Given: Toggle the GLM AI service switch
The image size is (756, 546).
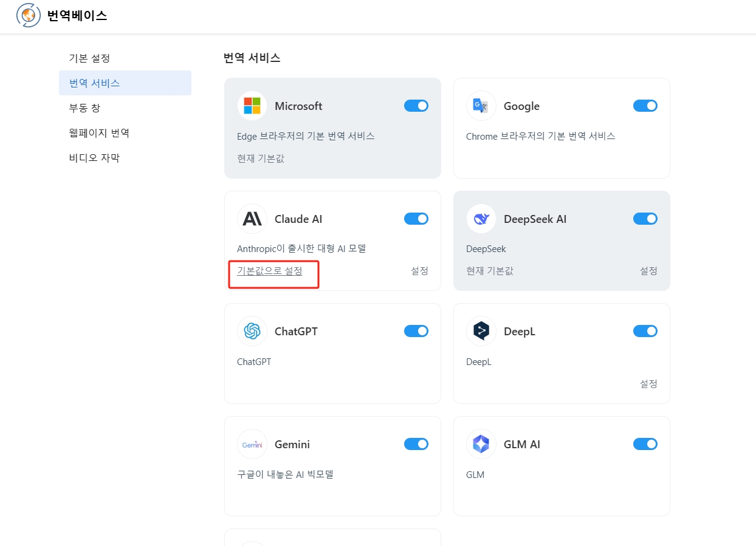Looking at the screenshot, I should 645,444.
